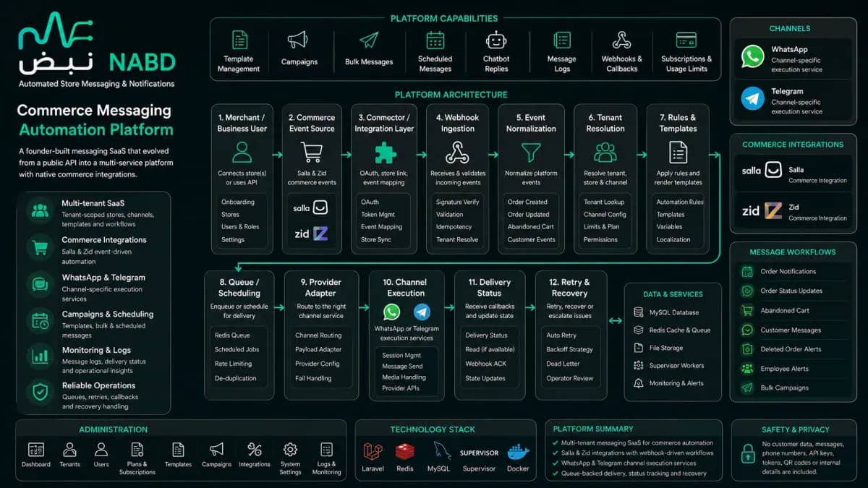Screen dimensions: 868x488
Task: Click "Session Mgmt" in Channel Execution
Action: (401, 356)
